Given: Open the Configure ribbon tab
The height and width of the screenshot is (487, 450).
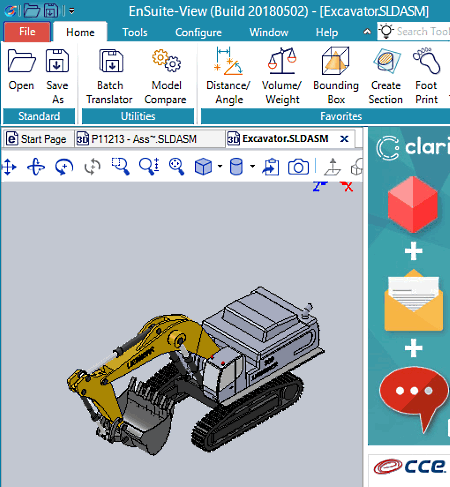Looking at the screenshot, I should 198,32.
